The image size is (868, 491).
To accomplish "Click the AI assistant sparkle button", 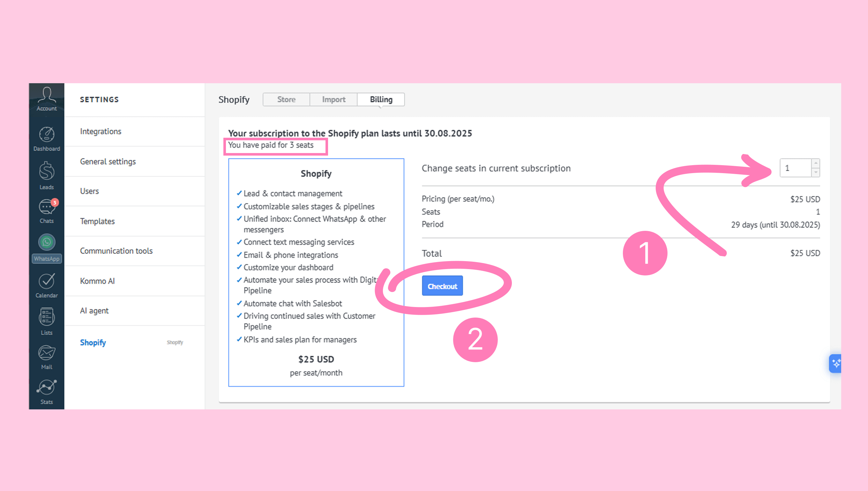I will point(835,363).
